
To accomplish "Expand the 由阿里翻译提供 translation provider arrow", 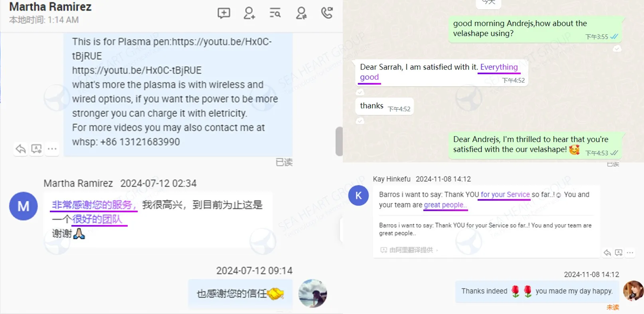I will pyautogui.click(x=437, y=250).
